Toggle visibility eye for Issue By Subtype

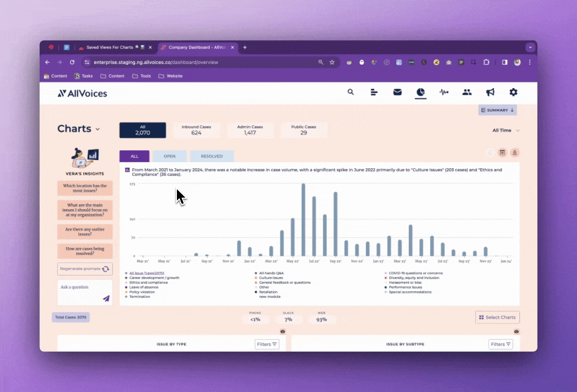[x=516, y=332]
